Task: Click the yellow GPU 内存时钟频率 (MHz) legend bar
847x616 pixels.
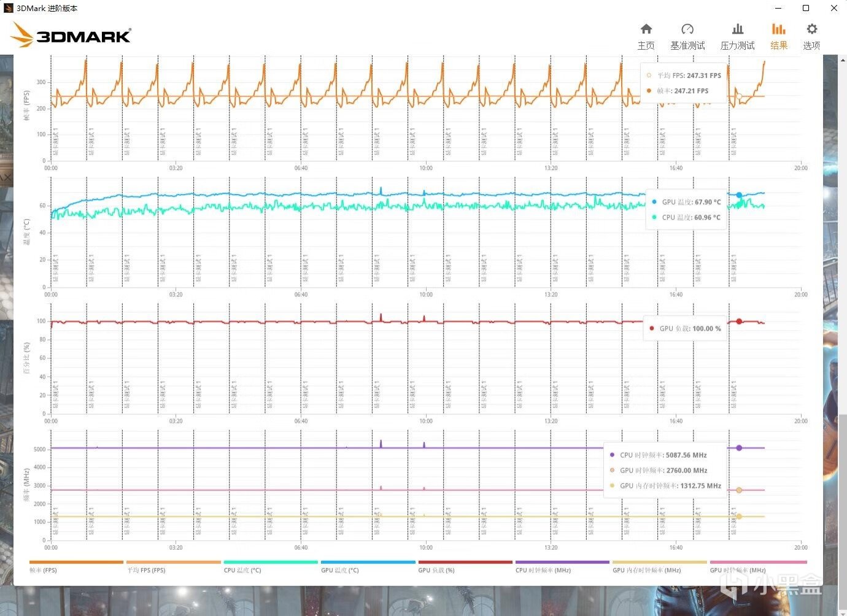Action: pyautogui.click(x=660, y=562)
